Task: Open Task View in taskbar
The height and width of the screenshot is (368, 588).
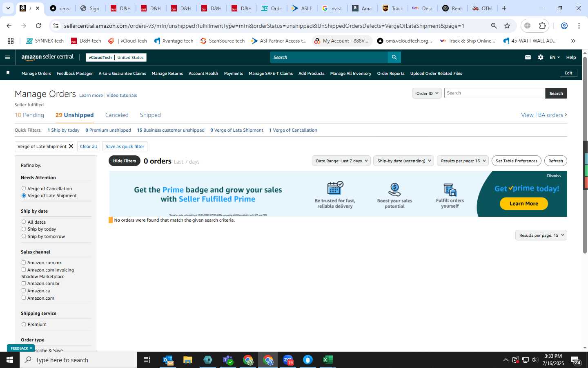Action: [147, 360]
